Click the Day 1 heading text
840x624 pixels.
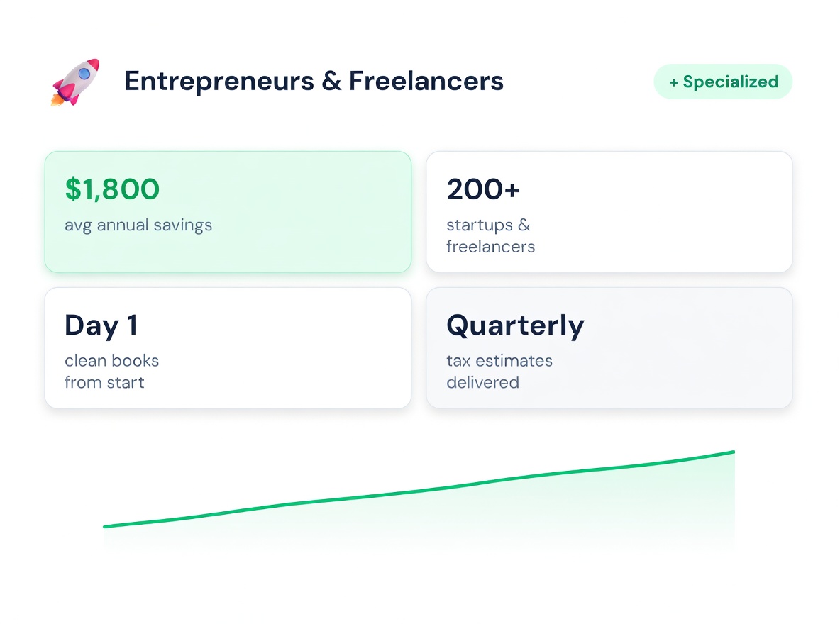point(101,325)
